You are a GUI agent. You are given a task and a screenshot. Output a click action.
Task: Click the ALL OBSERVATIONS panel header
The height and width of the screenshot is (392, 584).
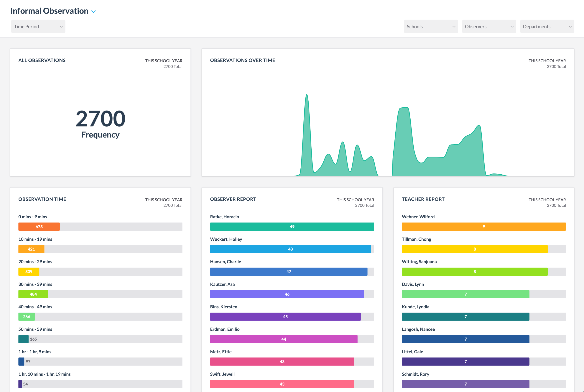42,60
